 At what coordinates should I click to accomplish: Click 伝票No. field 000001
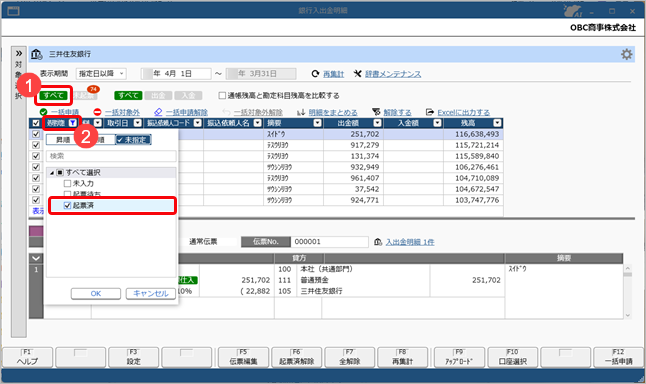click(x=330, y=242)
